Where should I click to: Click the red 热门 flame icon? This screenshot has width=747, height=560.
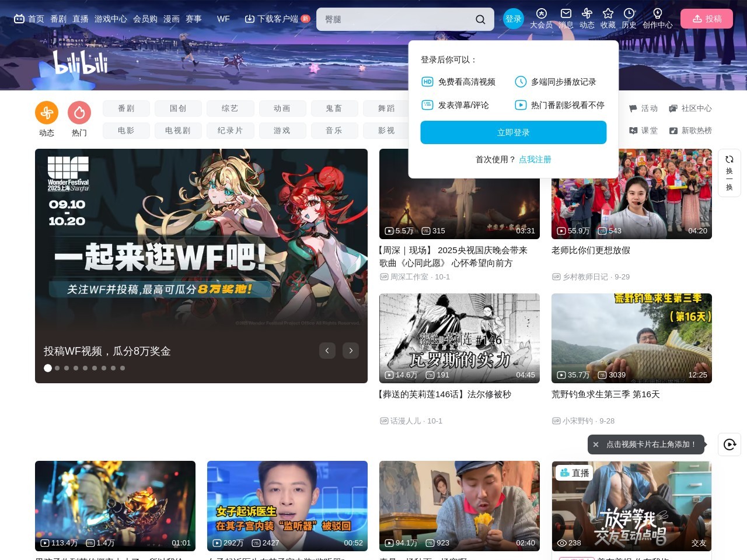[x=79, y=113]
